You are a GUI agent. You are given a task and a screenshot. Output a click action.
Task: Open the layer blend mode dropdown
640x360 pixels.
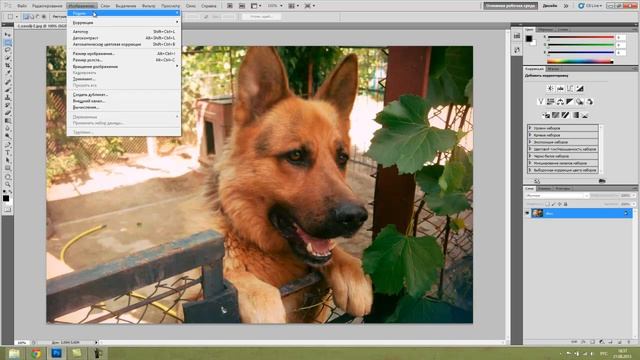[557, 196]
